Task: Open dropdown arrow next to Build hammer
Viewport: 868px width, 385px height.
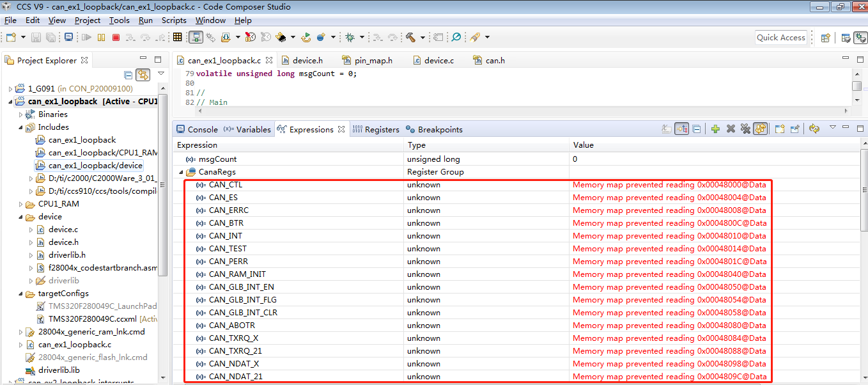Action: (x=423, y=37)
